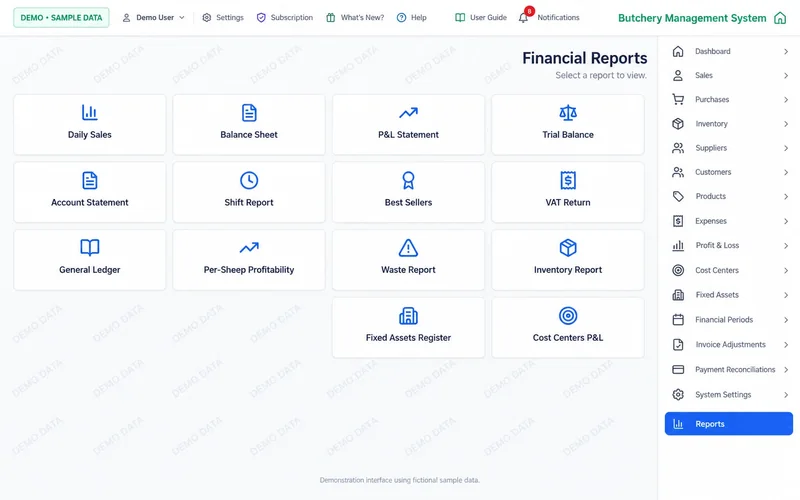The width and height of the screenshot is (800, 500).
Task: Click the Financial Periods calendar icon
Action: [678, 320]
